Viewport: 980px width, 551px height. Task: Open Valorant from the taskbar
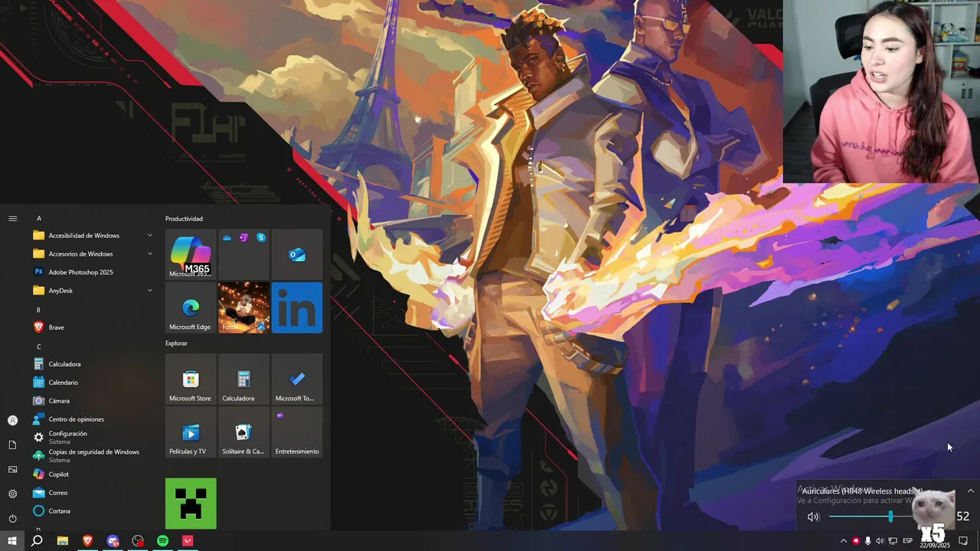tap(188, 541)
